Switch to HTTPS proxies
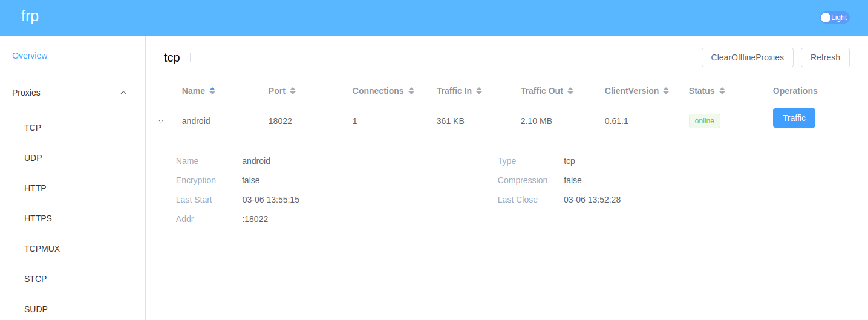Viewport: 868px width, 320px height. point(38,218)
